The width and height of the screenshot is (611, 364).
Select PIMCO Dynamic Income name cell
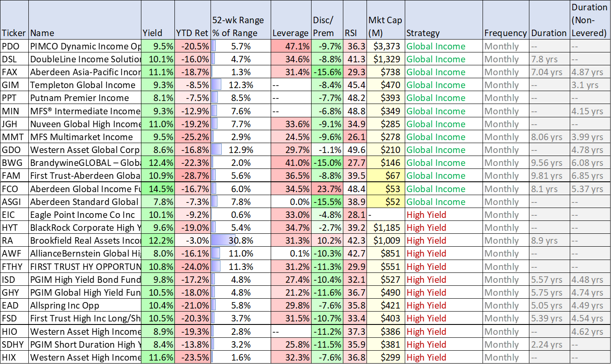[85, 46]
